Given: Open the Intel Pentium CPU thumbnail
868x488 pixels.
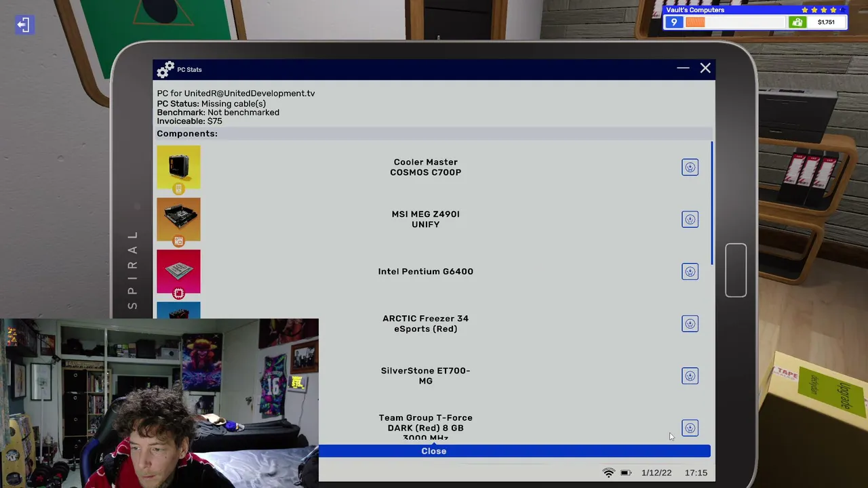Looking at the screenshot, I should tap(178, 272).
